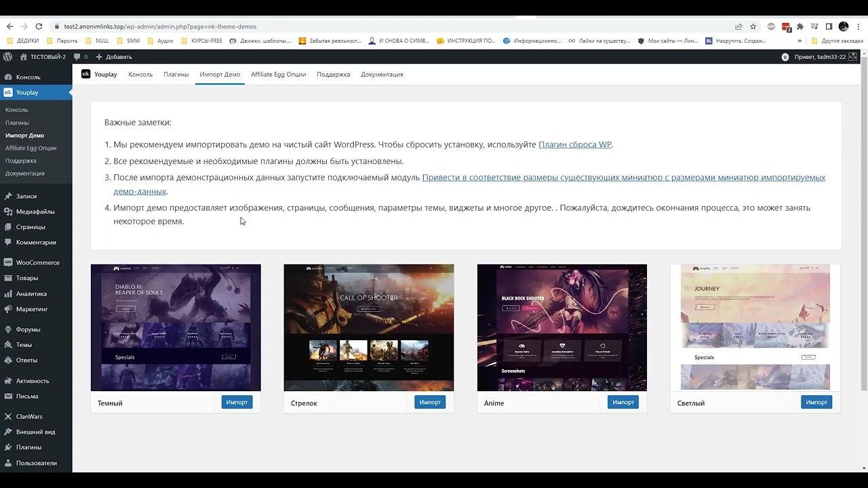Follow the Плагин сброса WP link
This screenshot has width=868, height=488.
click(x=575, y=144)
